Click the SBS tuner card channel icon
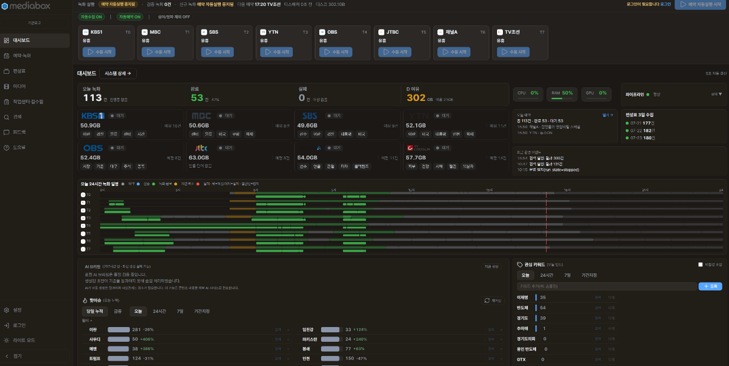Image resolution: width=729 pixels, height=366 pixels. 204,32
